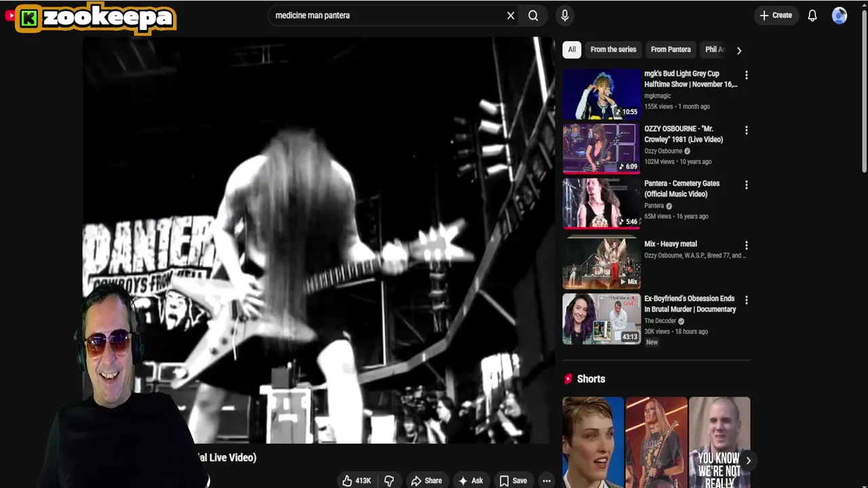Open the second Short with guitarist
This screenshot has width=868, height=488.
656,442
